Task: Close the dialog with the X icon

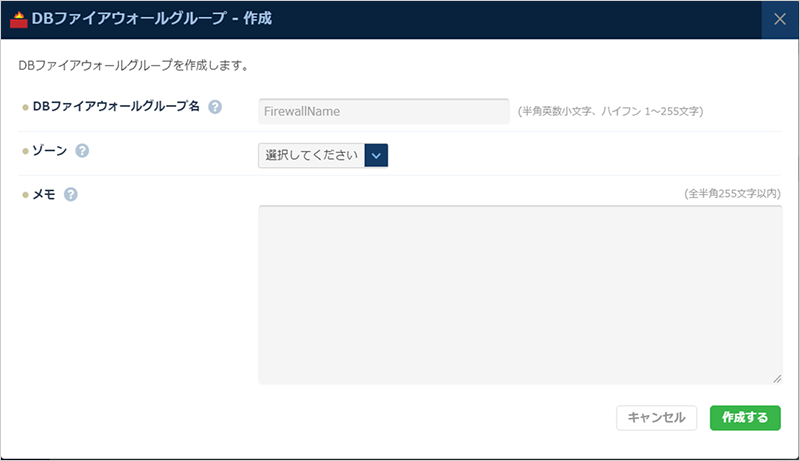Action: pyautogui.click(x=780, y=19)
